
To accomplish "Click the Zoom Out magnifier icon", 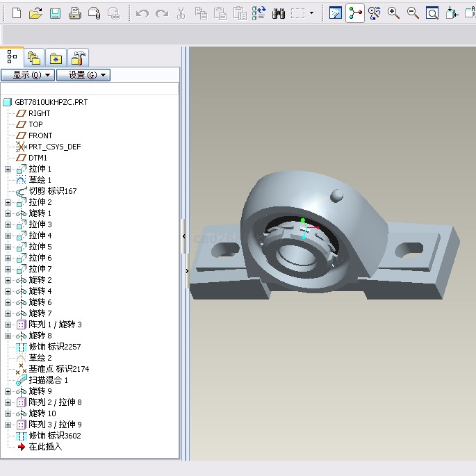I will [x=413, y=13].
